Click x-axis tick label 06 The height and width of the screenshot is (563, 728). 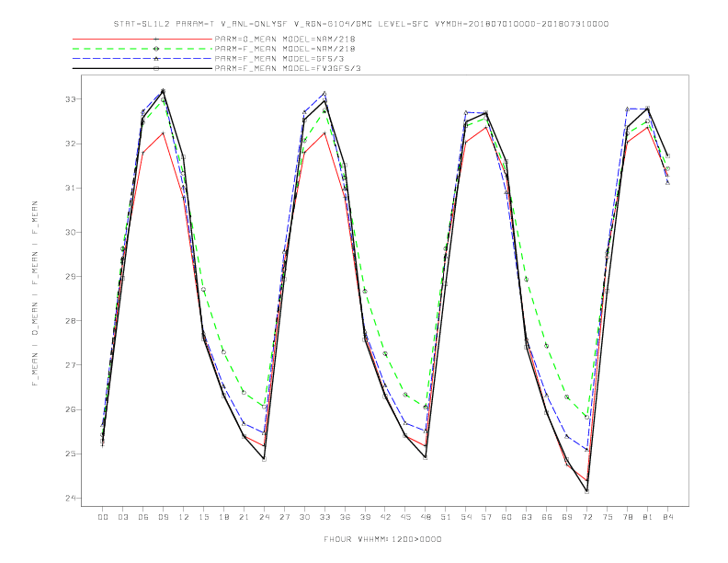143,517
